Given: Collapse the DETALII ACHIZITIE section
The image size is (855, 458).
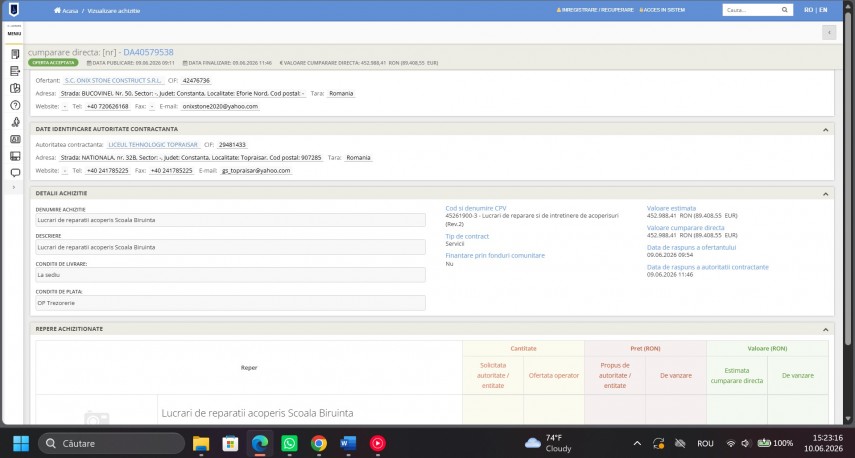Looking at the screenshot, I should 826,194.
